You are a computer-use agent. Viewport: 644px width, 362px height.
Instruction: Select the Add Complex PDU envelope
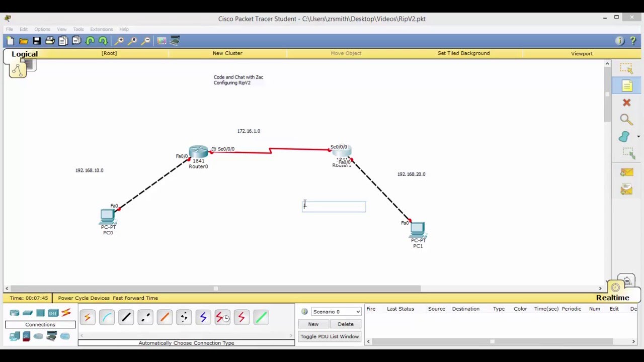[626, 189]
